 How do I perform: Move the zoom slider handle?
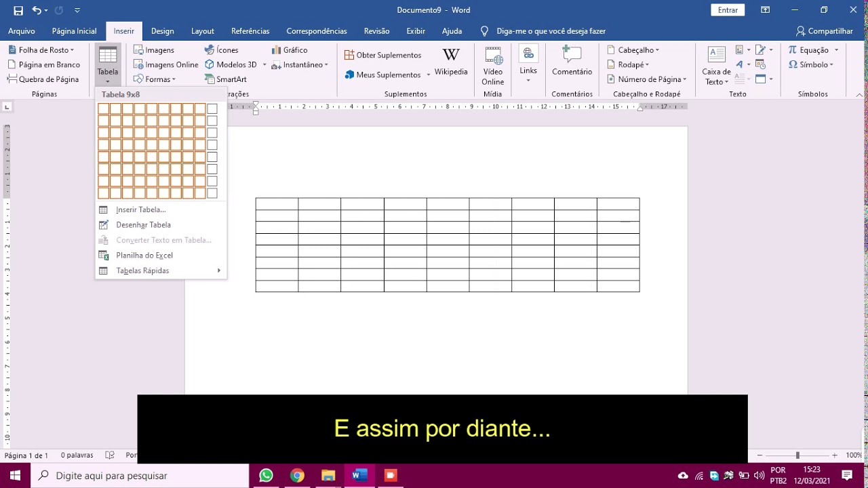(x=797, y=455)
